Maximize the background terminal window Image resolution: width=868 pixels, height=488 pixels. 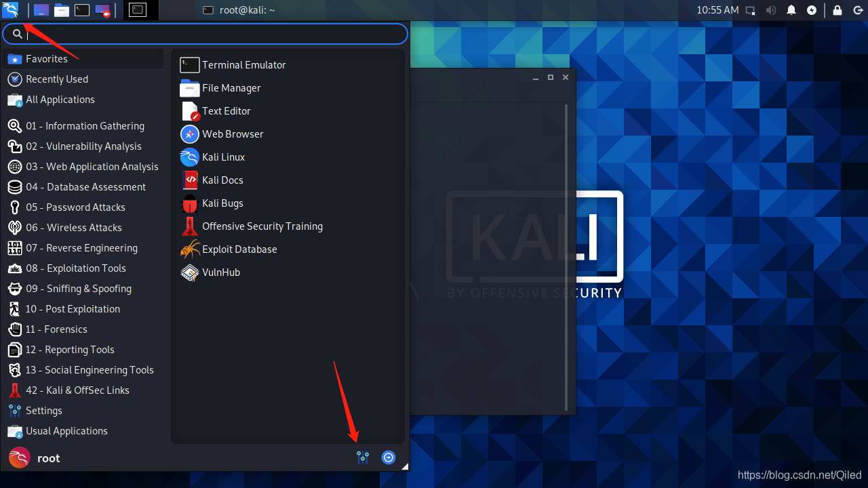(551, 77)
